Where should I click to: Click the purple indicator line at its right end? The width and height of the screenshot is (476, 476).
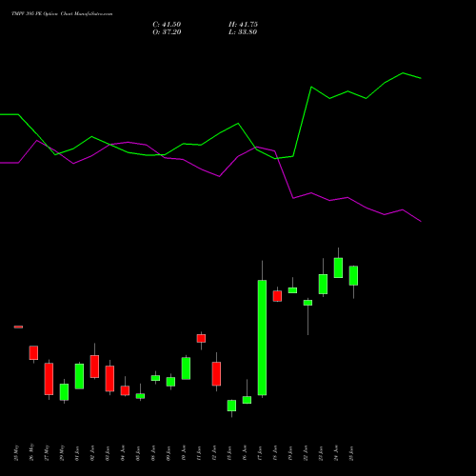point(421,221)
